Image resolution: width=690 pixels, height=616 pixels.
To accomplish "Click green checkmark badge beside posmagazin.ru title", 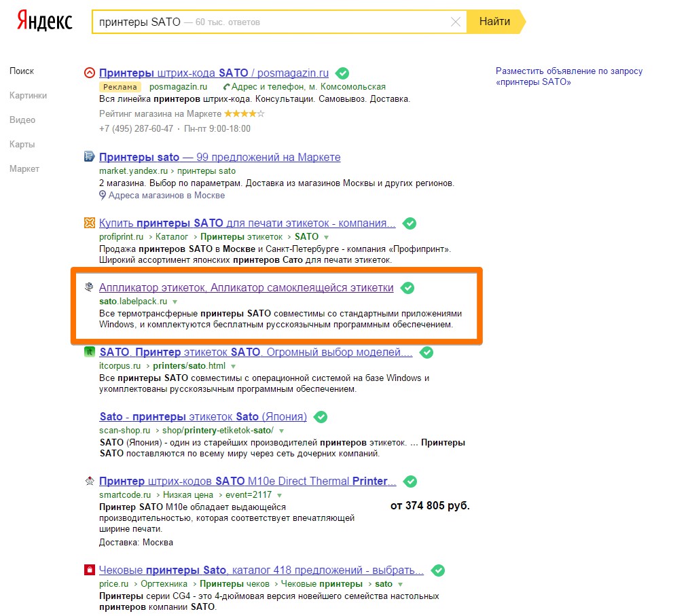I will click(x=342, y=73).
